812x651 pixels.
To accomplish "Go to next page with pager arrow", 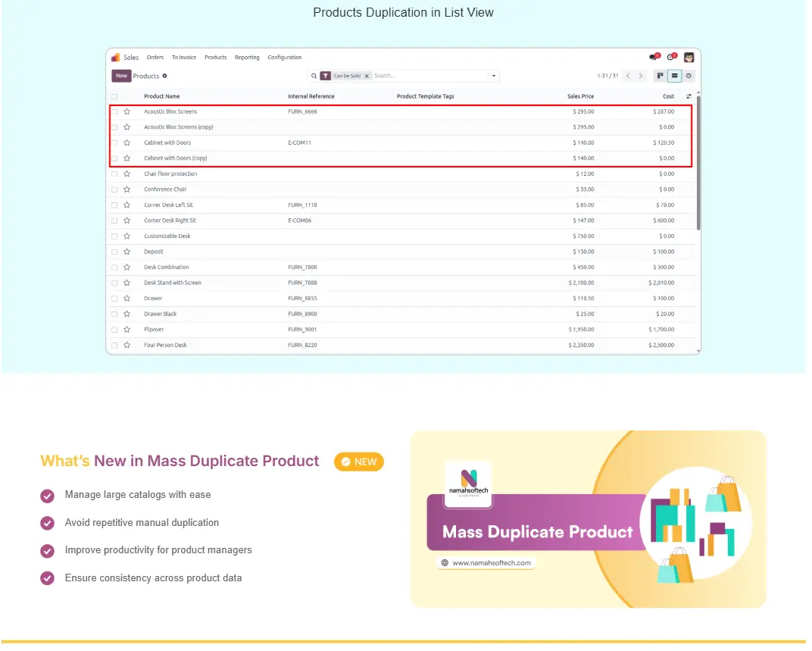I will 641,76.
